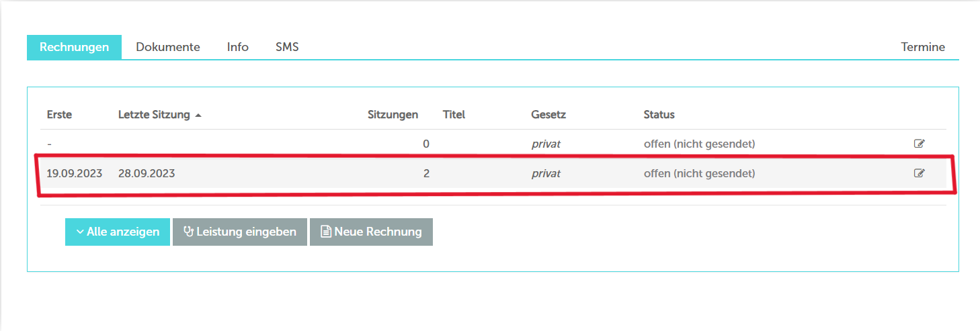980x331 pixels.
Task: Click the Leistung eingeben button
Action: [240, 232]
